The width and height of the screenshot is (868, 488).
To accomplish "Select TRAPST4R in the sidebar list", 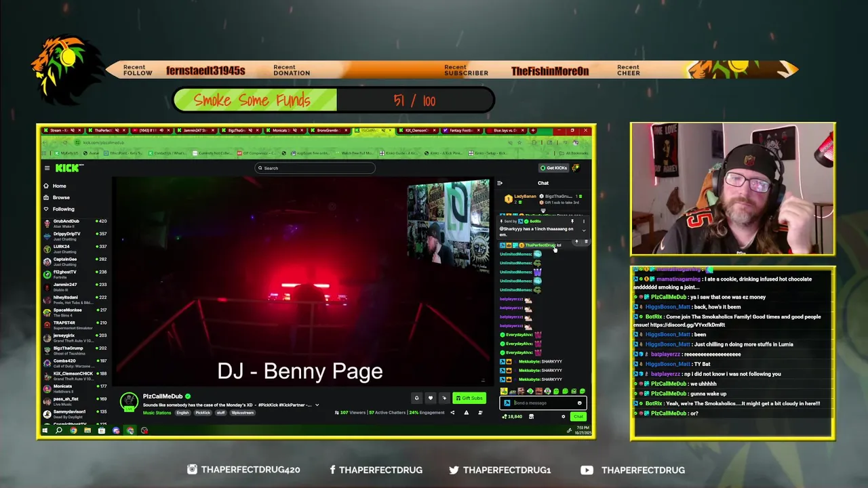I will (75, 325).
